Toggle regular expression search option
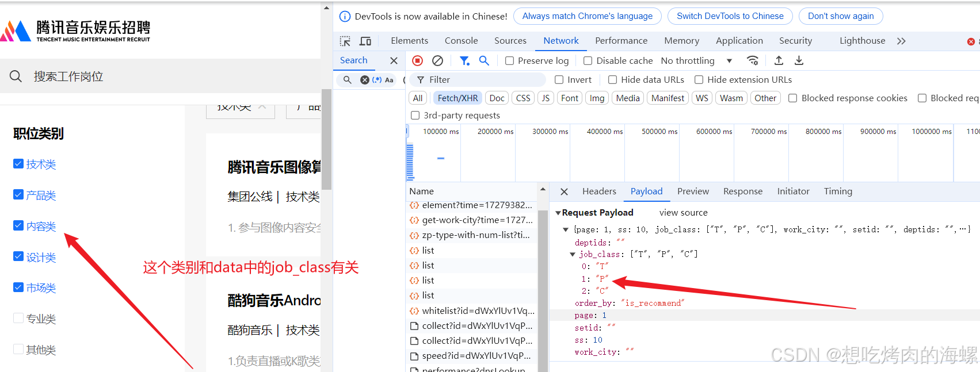Viewport: 980px width, 372px height. click(x=377, y=80)
